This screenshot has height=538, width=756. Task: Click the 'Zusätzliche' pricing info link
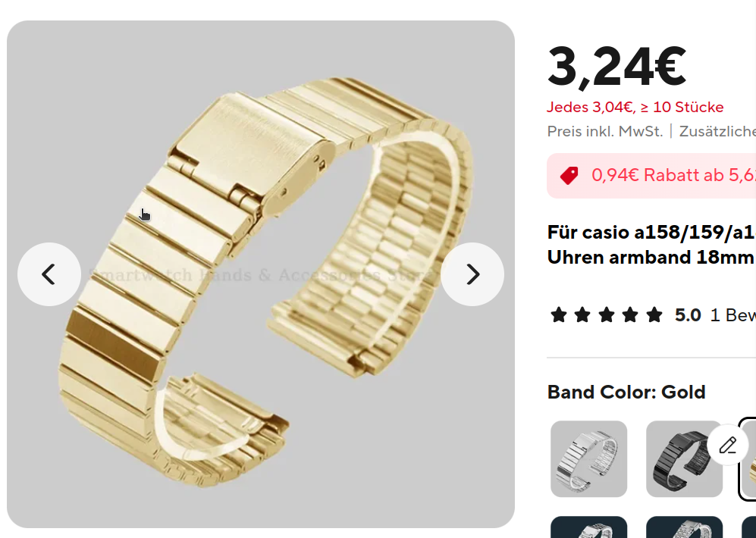[717, 131]
